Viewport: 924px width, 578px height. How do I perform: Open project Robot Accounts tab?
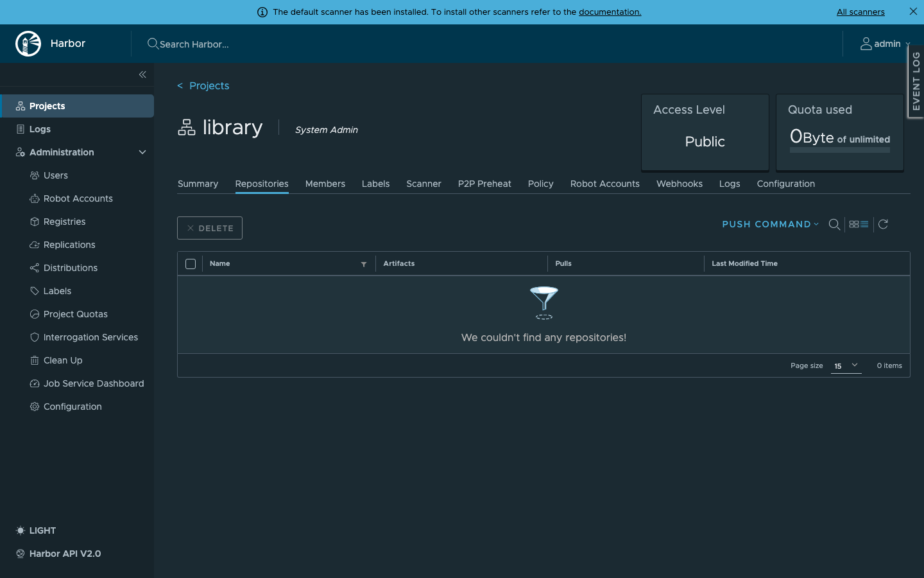(605, 184)
